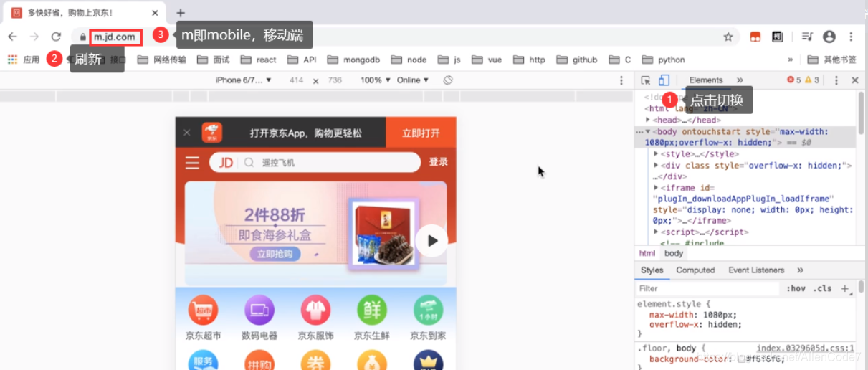Switch to the Elements panel tab
Screen dimensions: 868x370
706,80
